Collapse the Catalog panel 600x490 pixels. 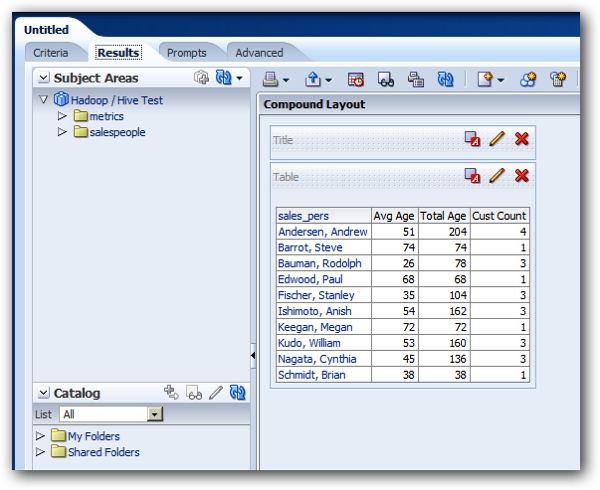(44, 393)
